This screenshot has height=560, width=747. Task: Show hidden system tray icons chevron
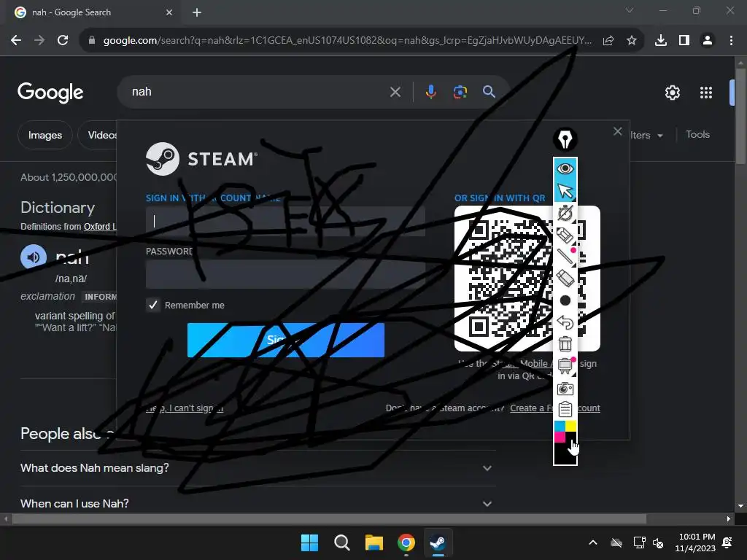point(593,542)
